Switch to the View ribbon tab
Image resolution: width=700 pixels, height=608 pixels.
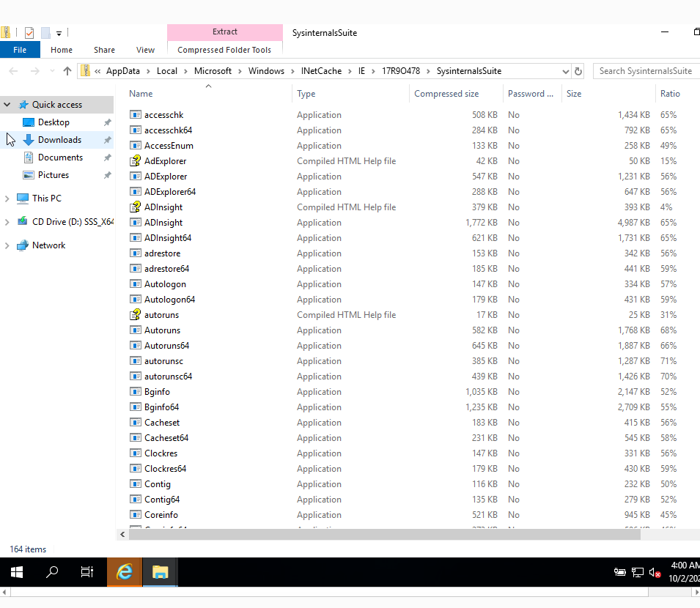click(x=145, y=50)
